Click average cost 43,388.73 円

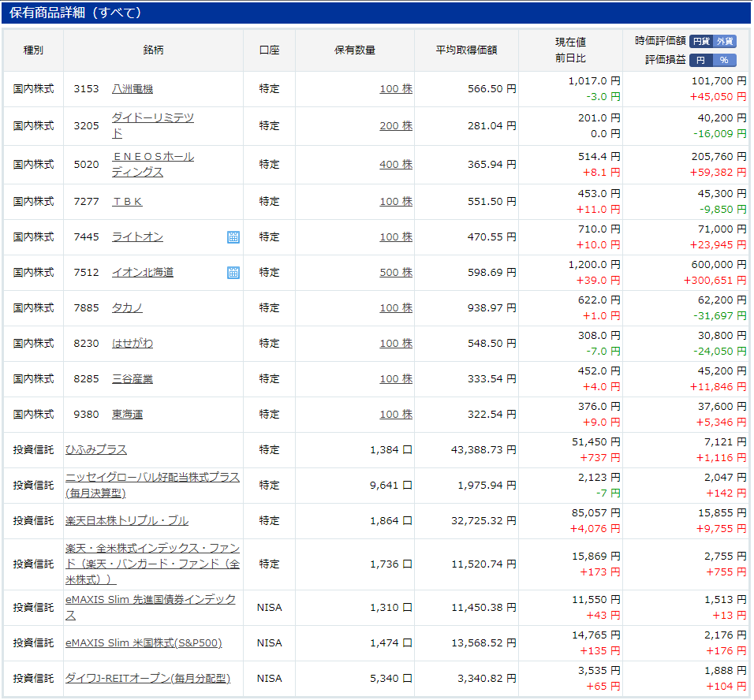483,449
